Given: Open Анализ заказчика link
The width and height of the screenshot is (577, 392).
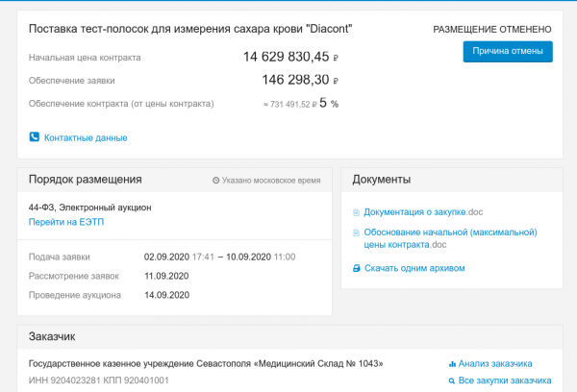Looking at the screenshot, I should click(495, 364).
